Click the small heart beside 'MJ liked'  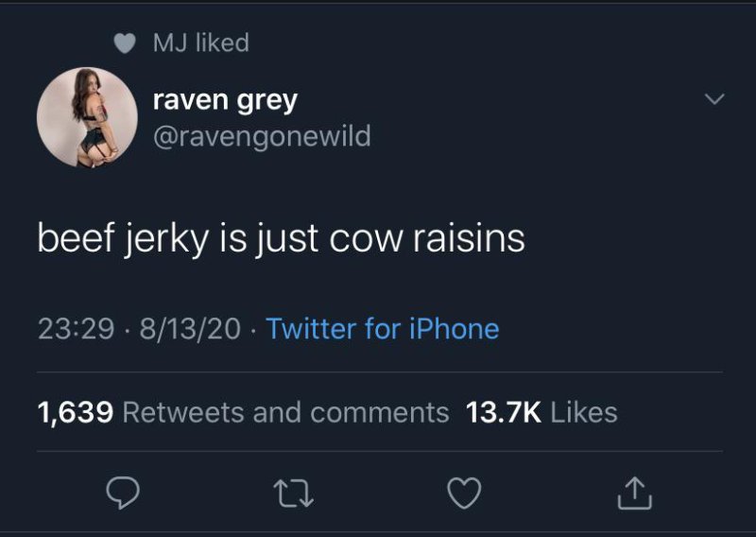pos(124,43)
